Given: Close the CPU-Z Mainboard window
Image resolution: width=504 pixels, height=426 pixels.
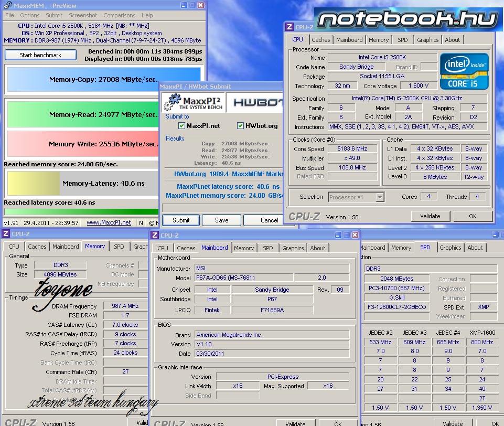Looking at the screenshot, I should tap(355, 235).
